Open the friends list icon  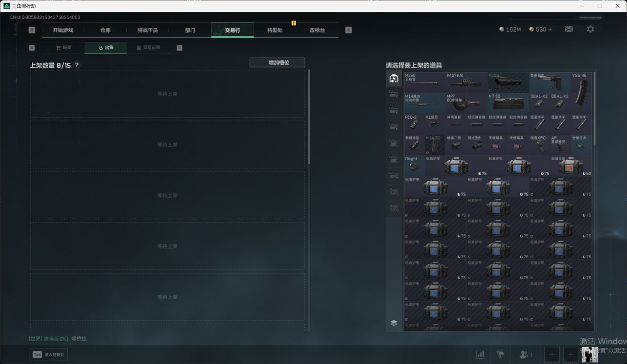coord(525,354)
